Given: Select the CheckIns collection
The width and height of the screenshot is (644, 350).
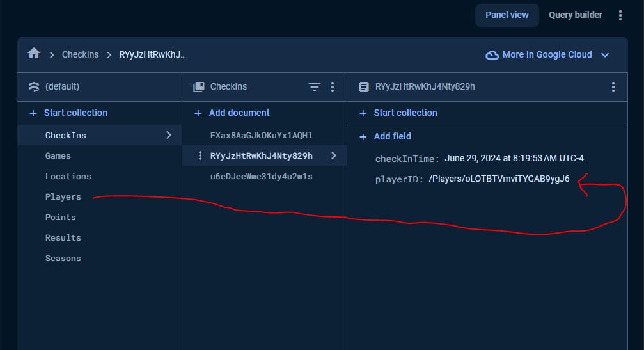Looking at the screenshot, I should point(99,135).
